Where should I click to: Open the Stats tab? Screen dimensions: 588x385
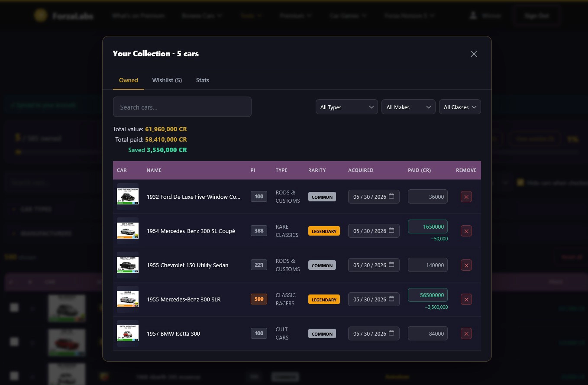(203, 80)
